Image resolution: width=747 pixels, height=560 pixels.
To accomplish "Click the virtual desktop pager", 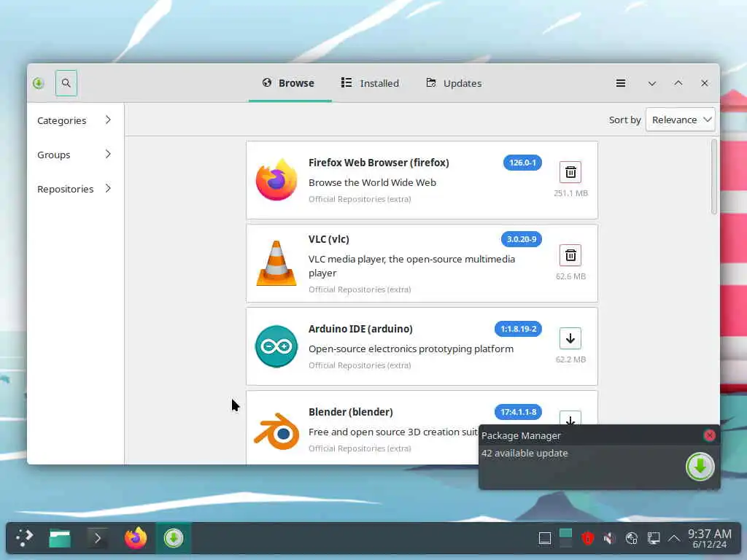I will click(565, 539).
